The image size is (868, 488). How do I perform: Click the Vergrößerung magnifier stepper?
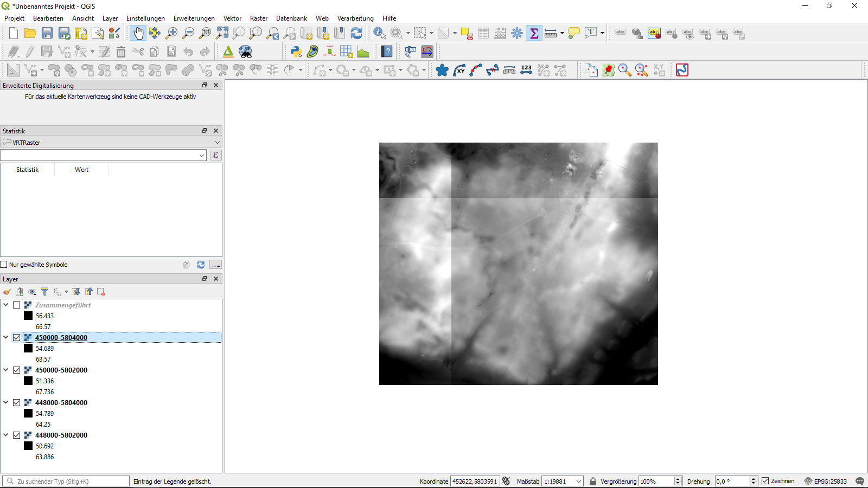click(678, 481)
